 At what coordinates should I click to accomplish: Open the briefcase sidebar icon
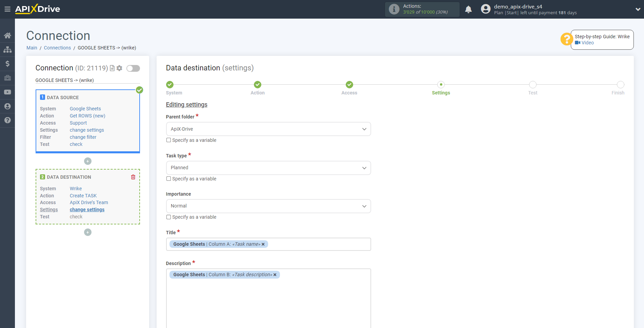(7, 78)
